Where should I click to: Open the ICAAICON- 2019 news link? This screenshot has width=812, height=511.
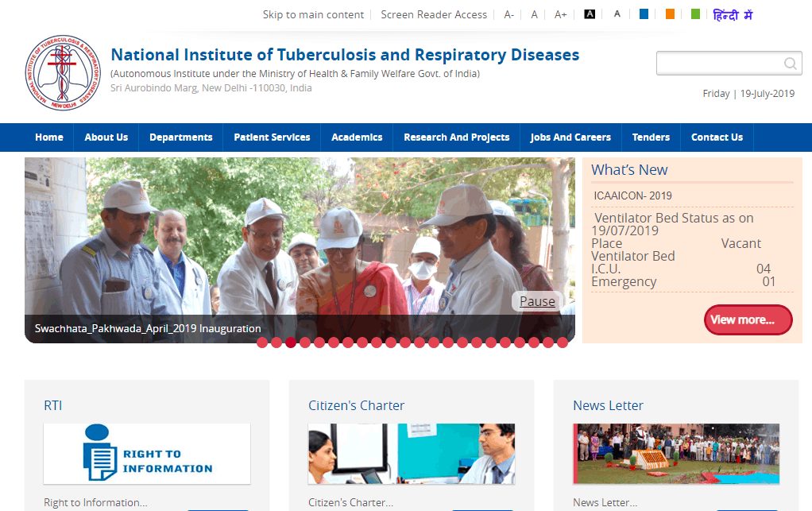(x=632, y=195)
